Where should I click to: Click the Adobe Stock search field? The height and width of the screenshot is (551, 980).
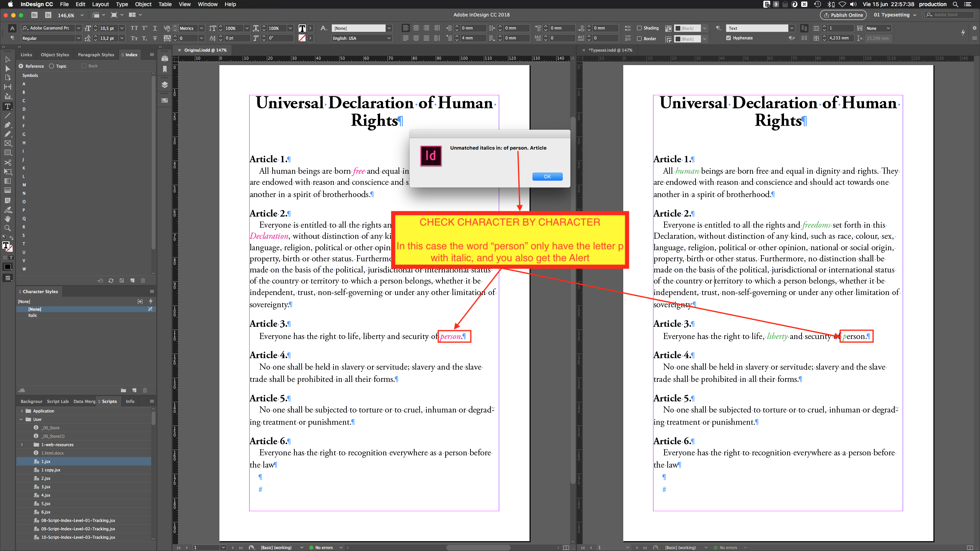949,15
